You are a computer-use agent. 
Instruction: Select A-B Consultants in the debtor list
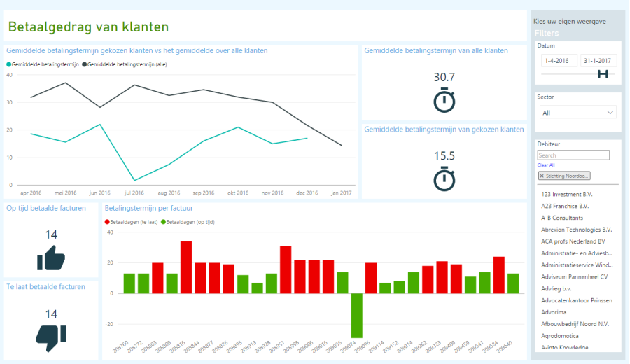562,218
